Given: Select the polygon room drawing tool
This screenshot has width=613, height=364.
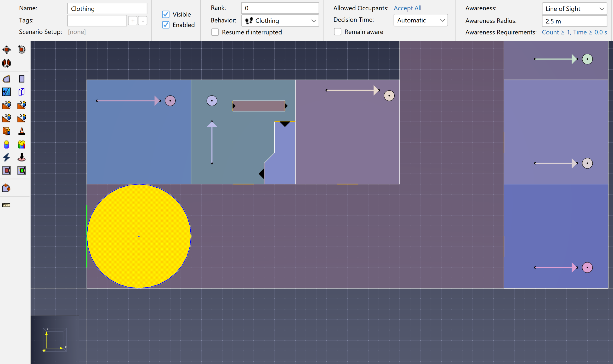Looking at the screenshot, I should click(7, 79).
